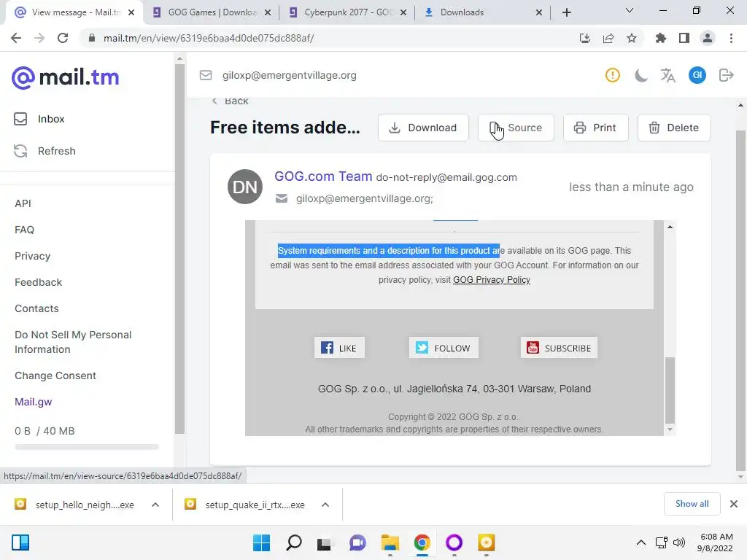Image resolution: width=747 pixels, height=560 pixels.
Task: Open the Chrome profile icon
Action: coord(708,38)
